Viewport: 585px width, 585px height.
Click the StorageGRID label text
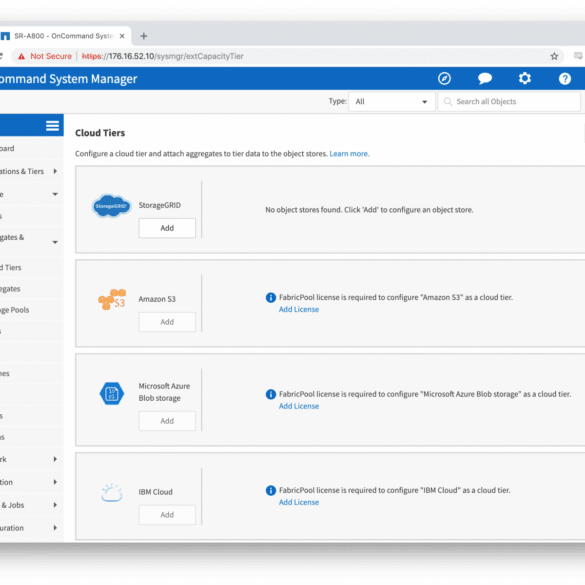160,205
